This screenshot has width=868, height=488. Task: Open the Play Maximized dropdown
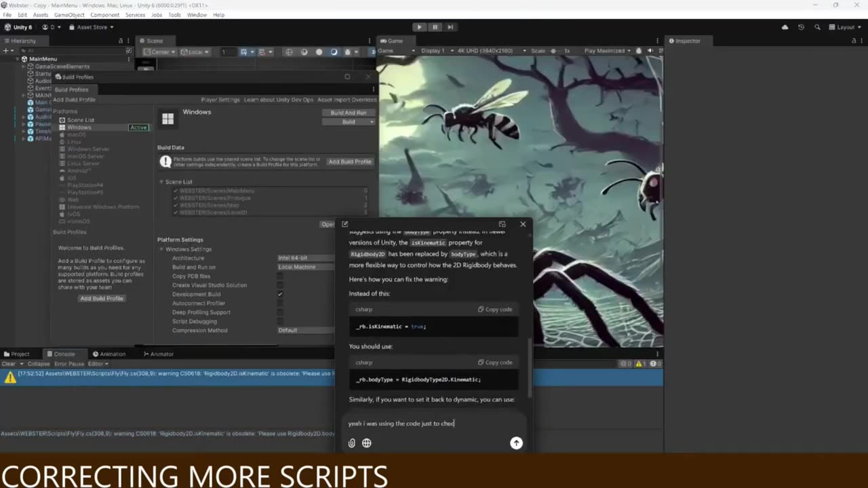click(608, 51)
